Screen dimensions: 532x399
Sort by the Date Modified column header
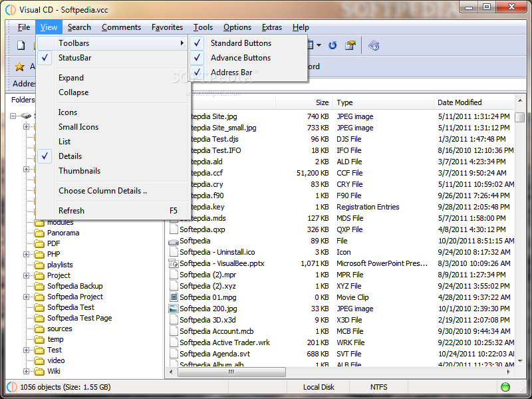474,102
